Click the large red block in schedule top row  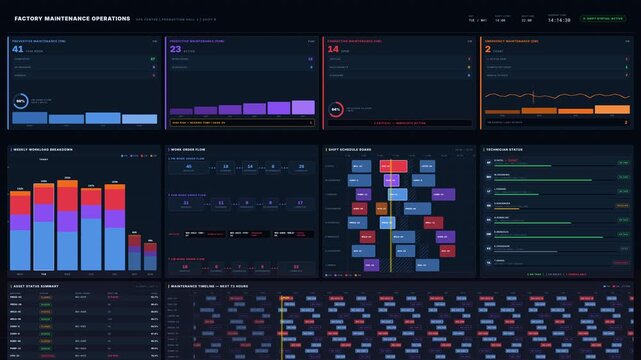pyautogui.click(x=393, y=166)
